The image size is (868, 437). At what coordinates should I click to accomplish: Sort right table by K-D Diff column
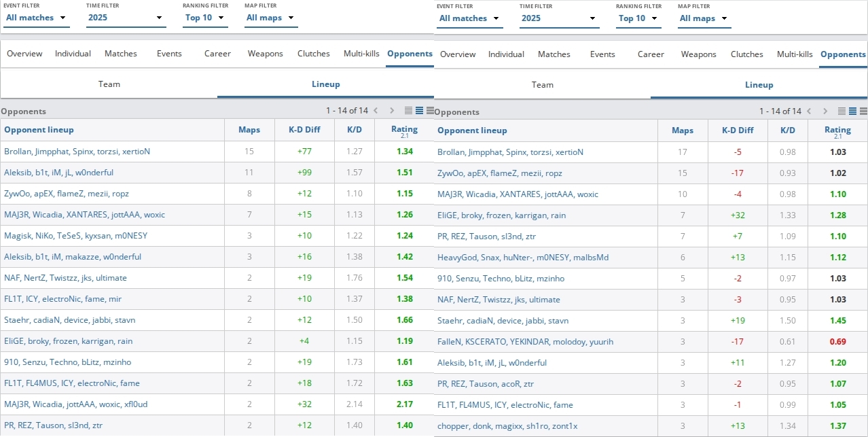(738, 130)
